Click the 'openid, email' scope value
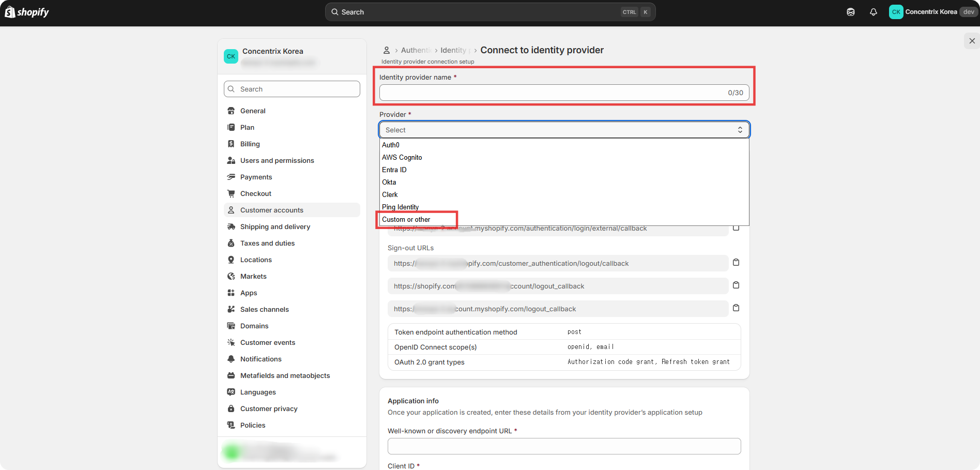 tap(591, 347)
